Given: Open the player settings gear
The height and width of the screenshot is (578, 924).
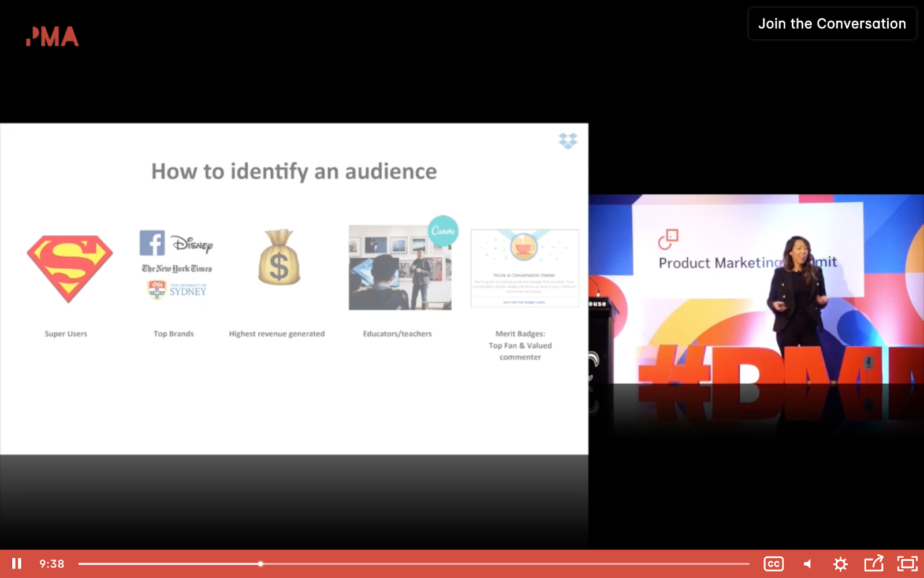Looking at the screenshot, I should point(840,564).
